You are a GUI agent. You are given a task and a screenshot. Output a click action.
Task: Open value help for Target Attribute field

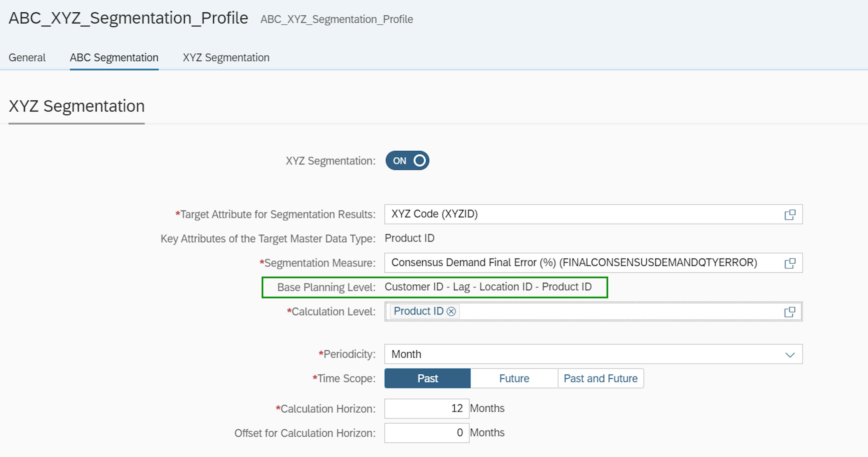tap(790, 214)
